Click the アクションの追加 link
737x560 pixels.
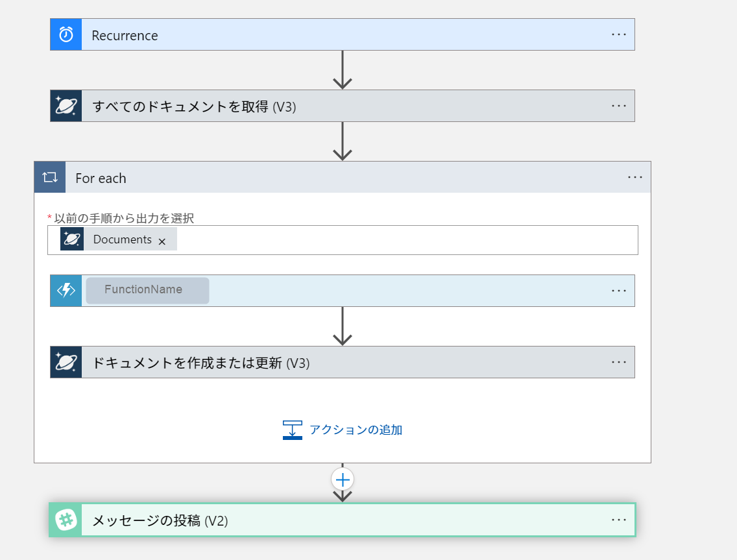pos(356,430)
